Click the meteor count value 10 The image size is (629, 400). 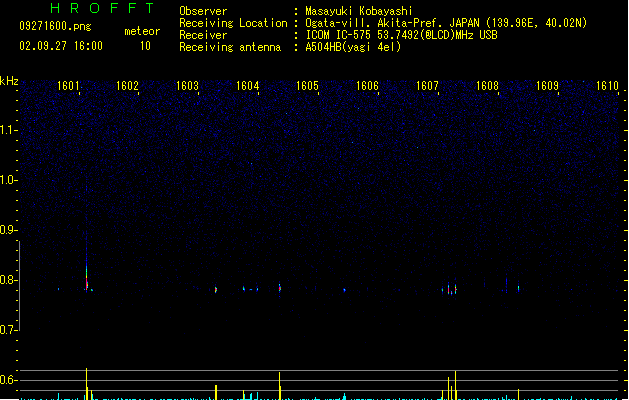(x=145, y=46)
